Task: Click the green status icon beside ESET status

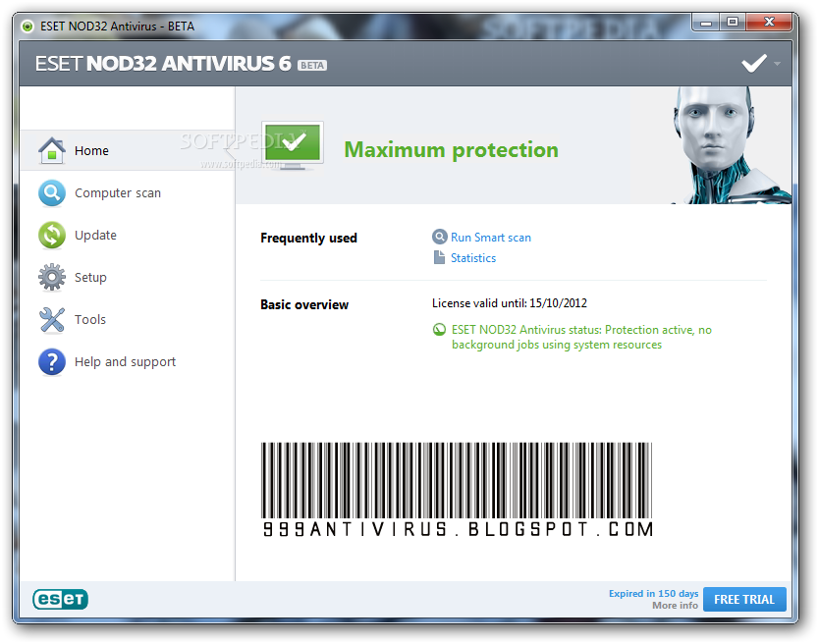Action: pos(439,330)
